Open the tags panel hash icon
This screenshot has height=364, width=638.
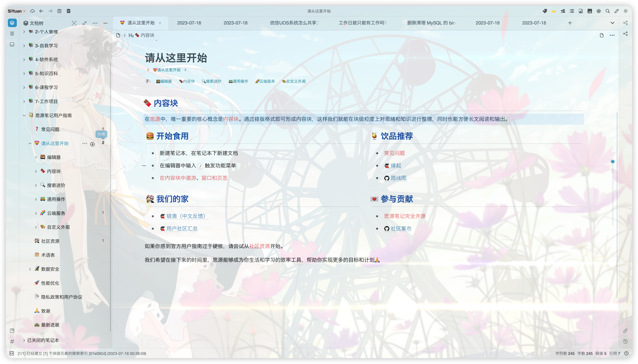click(x=12, y=341)
